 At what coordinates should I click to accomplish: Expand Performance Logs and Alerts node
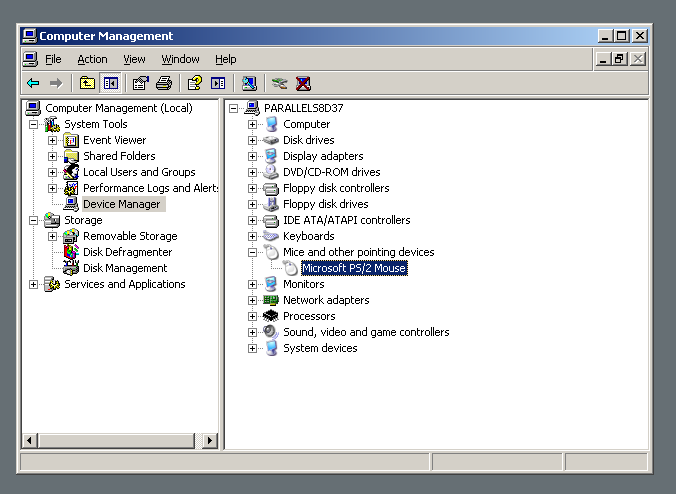[52, 188]
